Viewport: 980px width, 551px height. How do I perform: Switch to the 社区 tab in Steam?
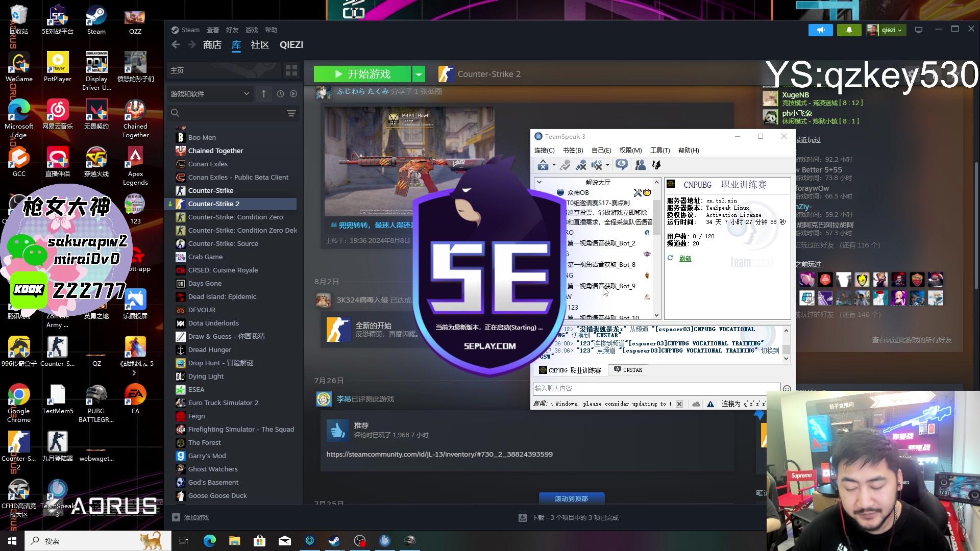260,45
